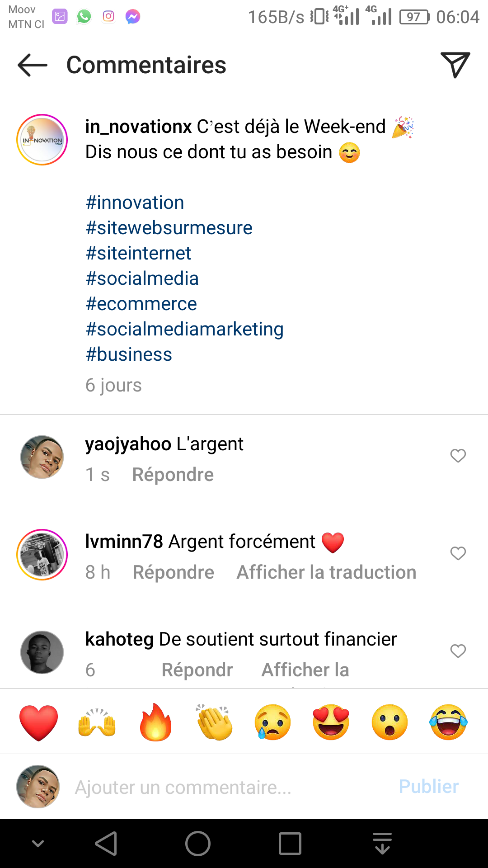Screen dimensions: 488x868
Task: Insert the heart-eyes emoji
Action: [x=331, y=722]
